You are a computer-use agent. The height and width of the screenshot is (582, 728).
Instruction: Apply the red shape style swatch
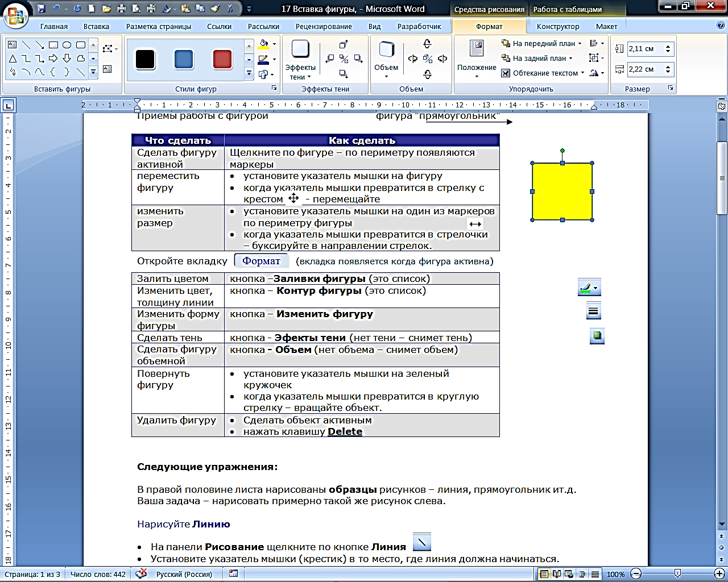click(222, 60)
